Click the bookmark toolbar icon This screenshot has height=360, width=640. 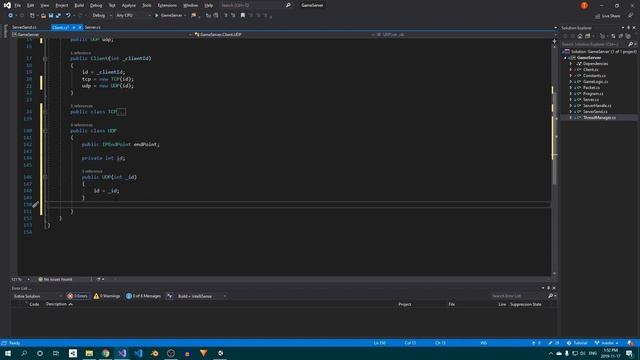(243, 16)
